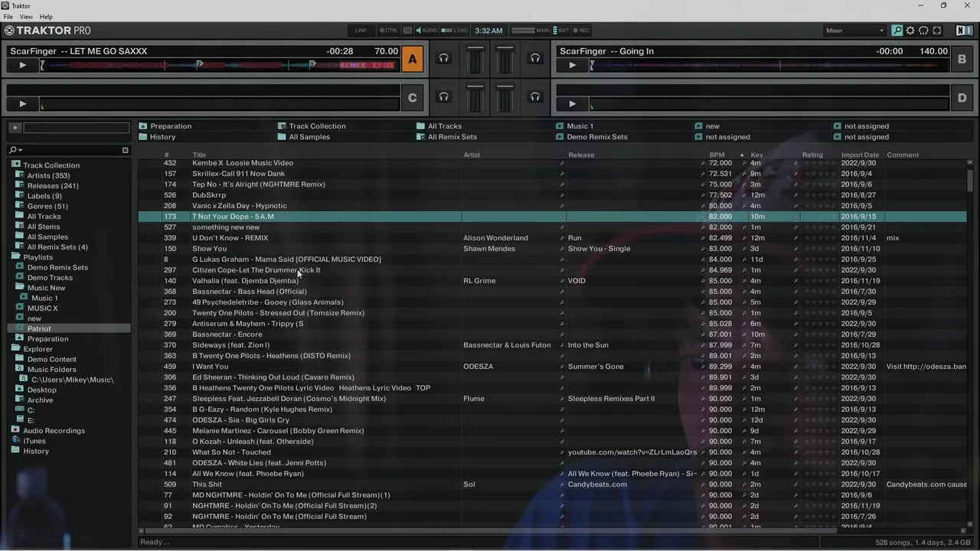Select track 'ODESZA - Sia - Big Girls Cry'

click(x=552, y=420)
